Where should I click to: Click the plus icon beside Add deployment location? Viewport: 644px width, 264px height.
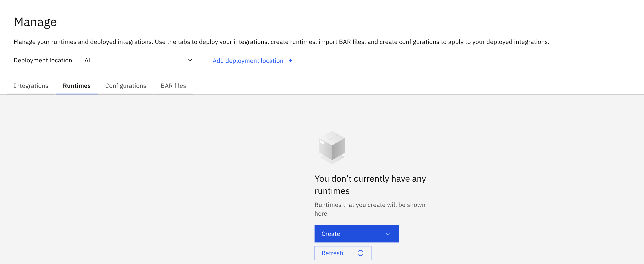(x=291, y=61)
